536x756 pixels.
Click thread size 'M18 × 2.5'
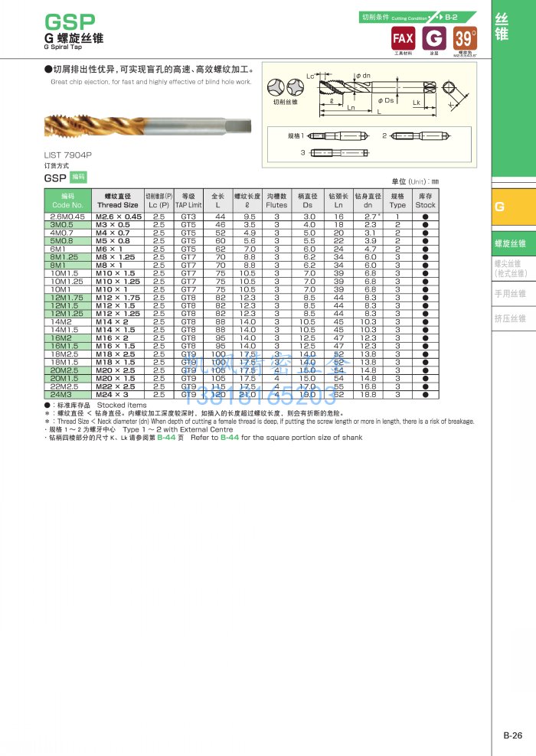[116, 354]
